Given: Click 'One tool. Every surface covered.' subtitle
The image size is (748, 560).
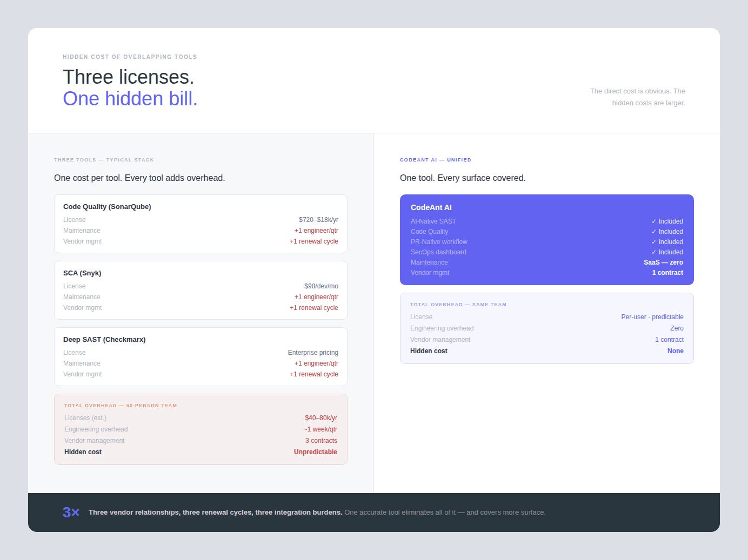Looking at the screenshot, I should (463, 178).
